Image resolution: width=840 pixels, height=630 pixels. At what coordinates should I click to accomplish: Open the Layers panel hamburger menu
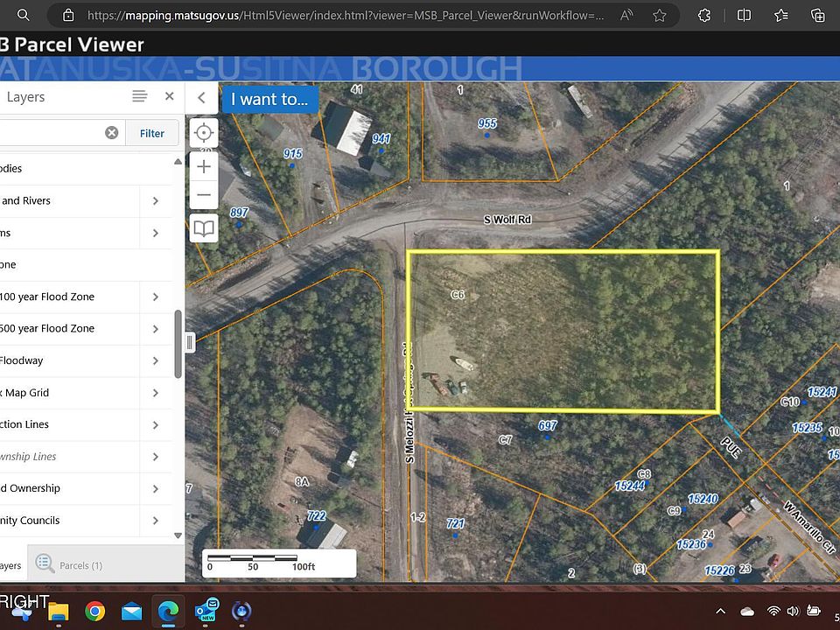click(x=140, y=96)
